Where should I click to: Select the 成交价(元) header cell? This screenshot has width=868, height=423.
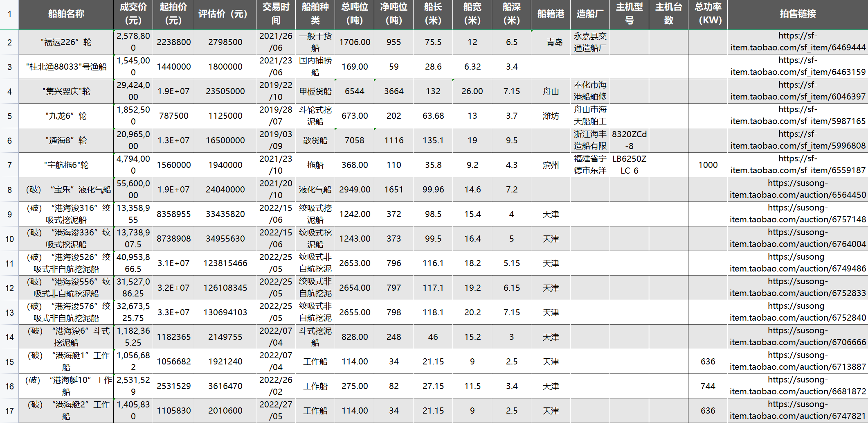tap(133, 14)
